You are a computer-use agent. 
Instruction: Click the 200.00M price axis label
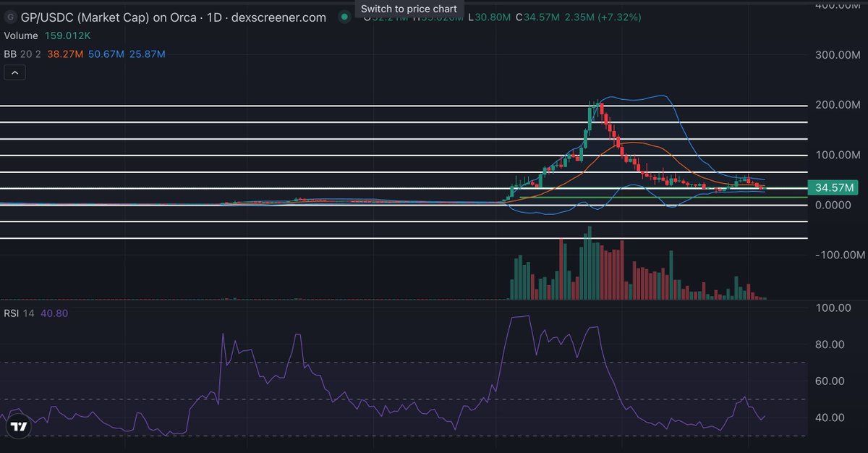coord(836,105)
